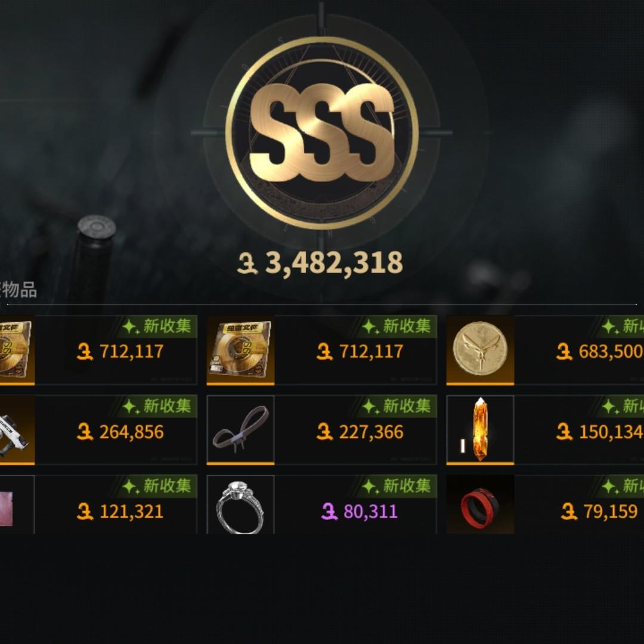644x644 pixels.
Task: Click the 新收集 badge above 227,366
Action: (395, 406)
